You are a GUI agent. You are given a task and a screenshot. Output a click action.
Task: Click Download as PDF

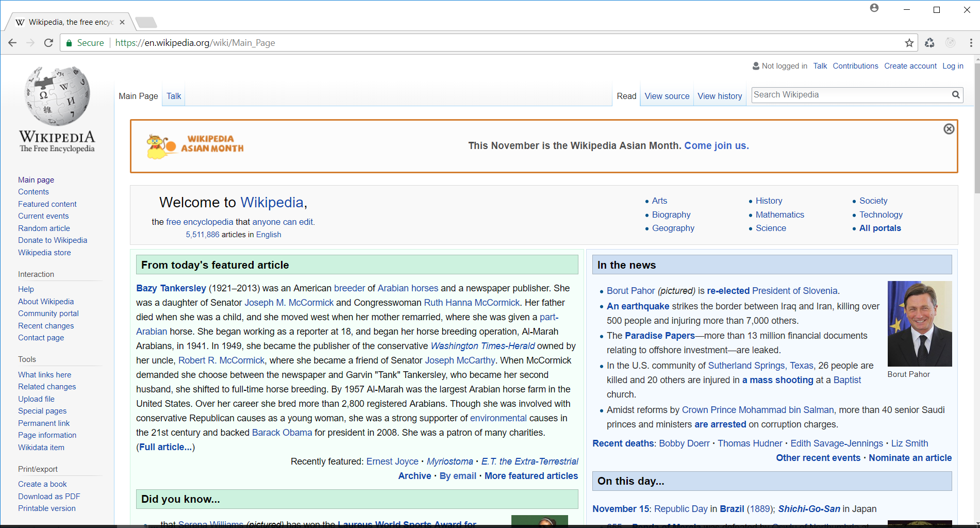pyautogui.click(x=49, y=497)
